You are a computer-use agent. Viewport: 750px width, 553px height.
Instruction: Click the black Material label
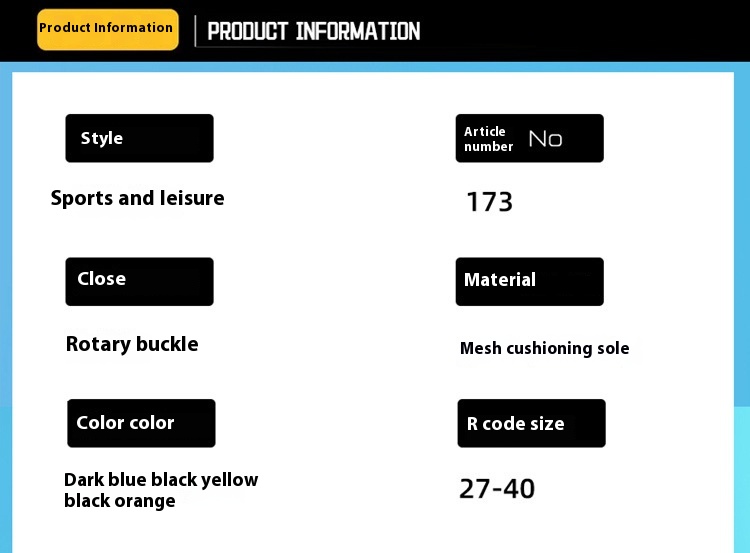tap(529, 281)
